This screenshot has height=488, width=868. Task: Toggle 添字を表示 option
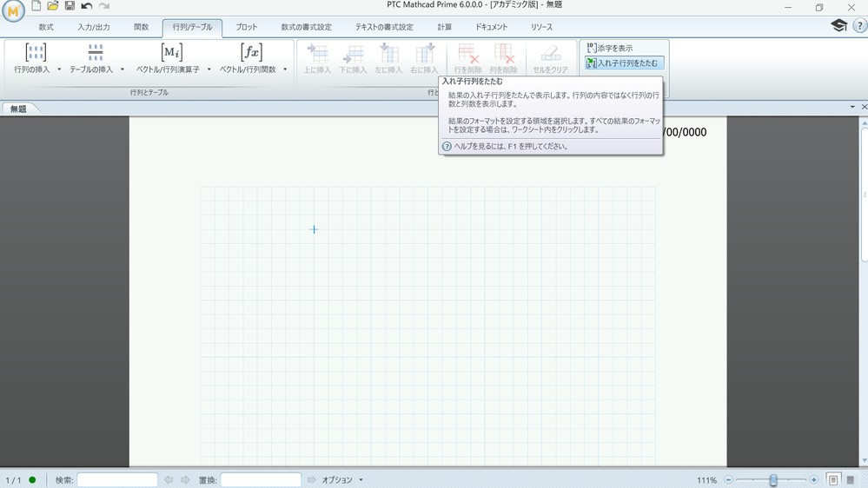point(610,48)
